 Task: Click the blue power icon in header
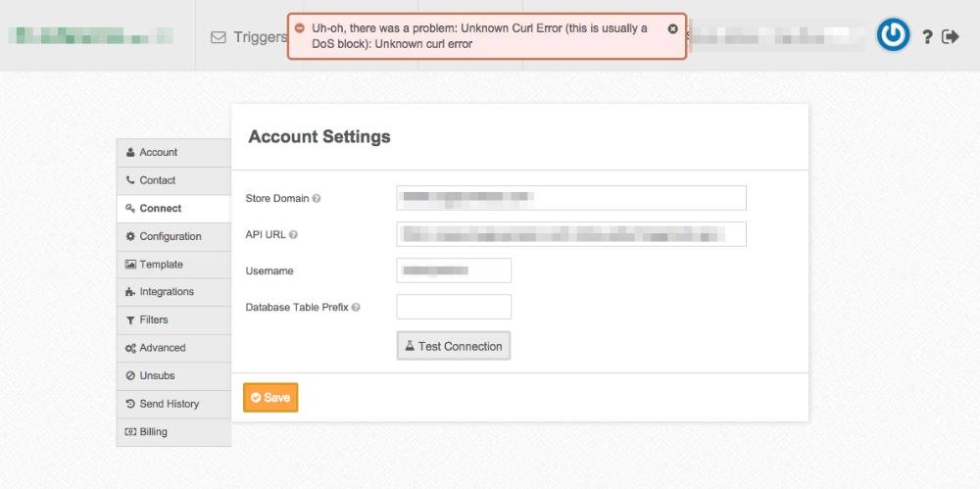point(893,35)
